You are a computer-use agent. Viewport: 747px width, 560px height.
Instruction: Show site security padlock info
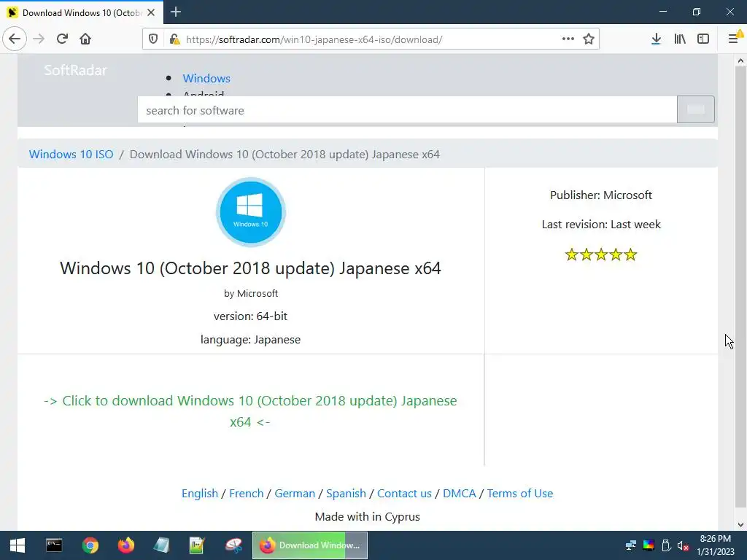pos(175,39)
